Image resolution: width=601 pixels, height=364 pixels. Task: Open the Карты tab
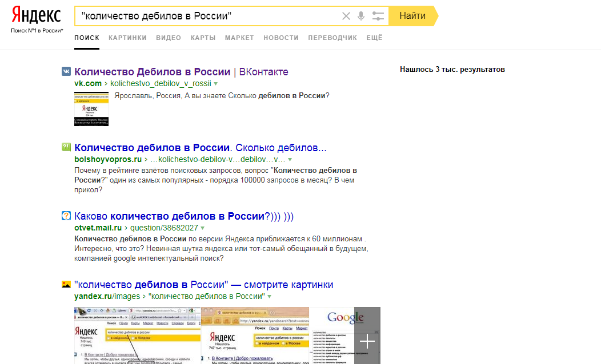coord(203,38)
